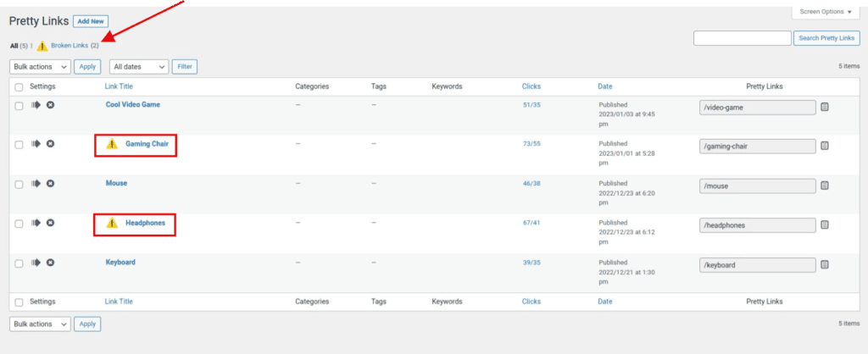Click the clipboard copy icon for /keyboard
Screen dimensions: 868x354
(x=825, y=265)
